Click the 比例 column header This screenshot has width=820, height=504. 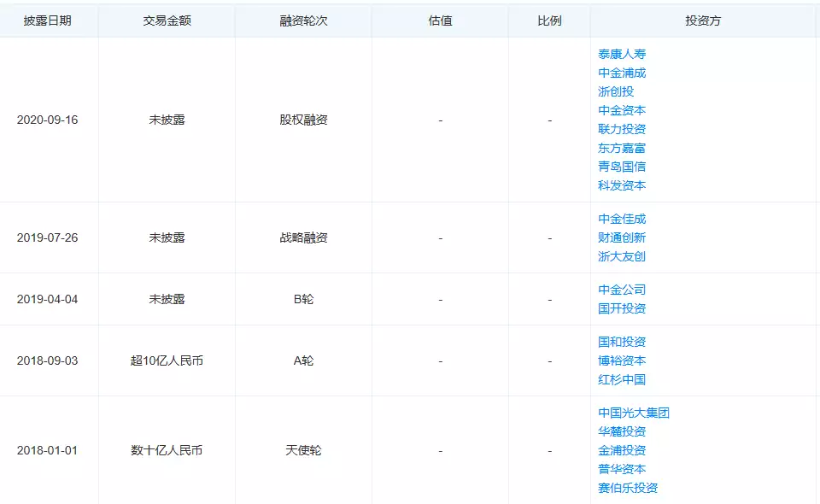click(x=549, y=21)
